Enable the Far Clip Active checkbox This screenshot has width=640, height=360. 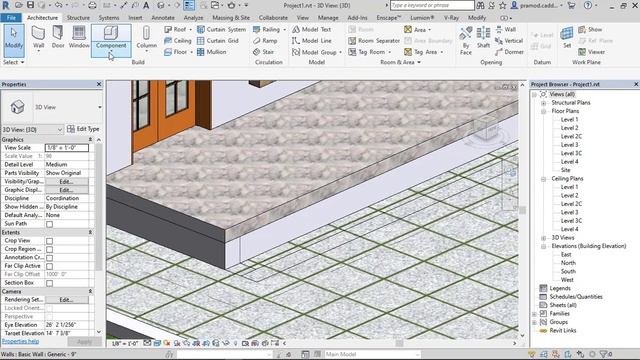49,266
